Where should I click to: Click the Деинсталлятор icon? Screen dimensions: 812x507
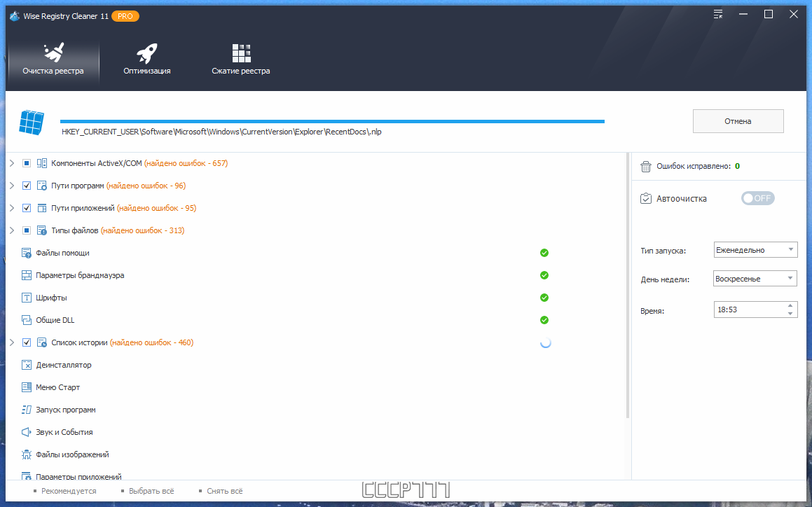(27, 365)
